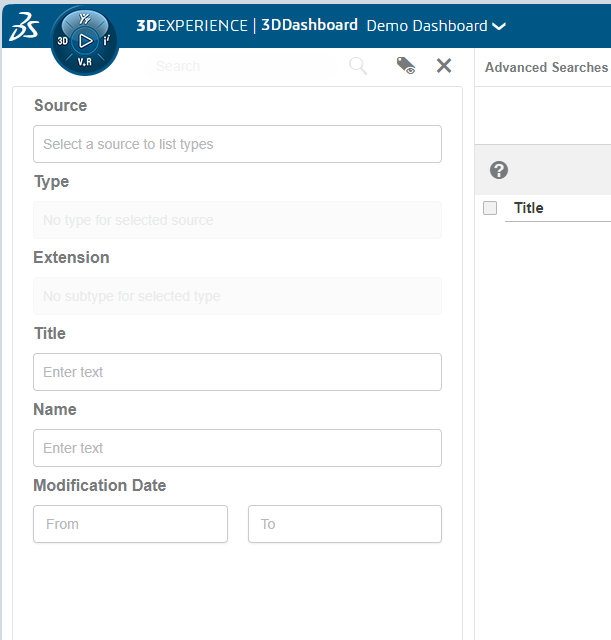Click the Type field dropdown
Viewport: 611px width, 640px height.
pos(237,220)
